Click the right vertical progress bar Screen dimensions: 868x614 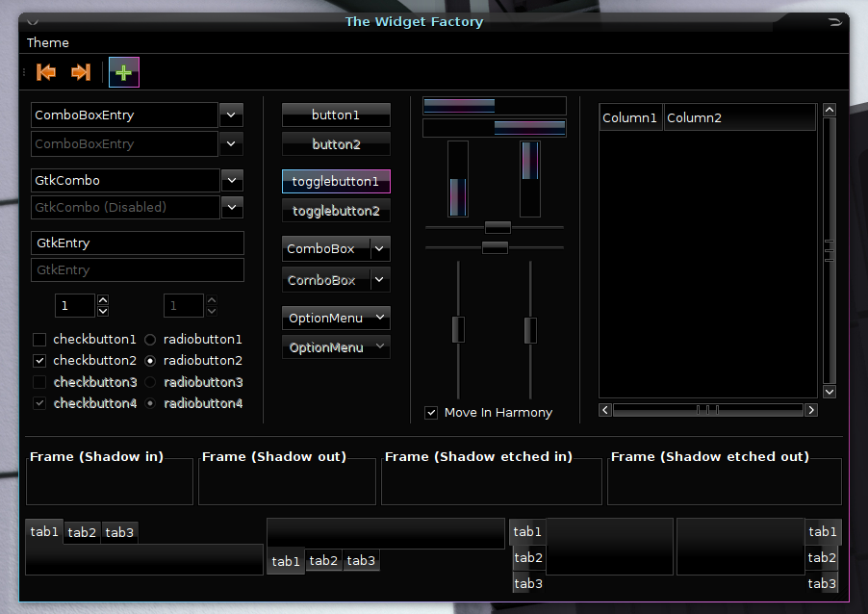(x=530, y=179)
